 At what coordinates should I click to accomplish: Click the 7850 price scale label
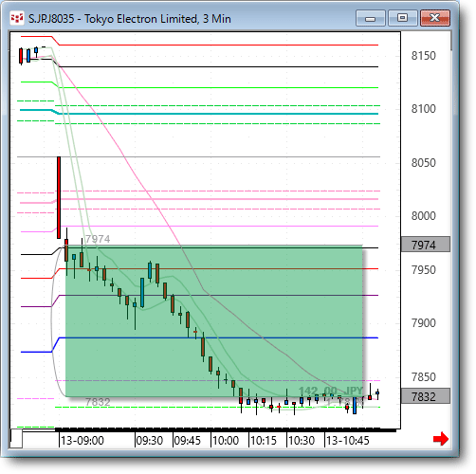click(x=423, y=377)
